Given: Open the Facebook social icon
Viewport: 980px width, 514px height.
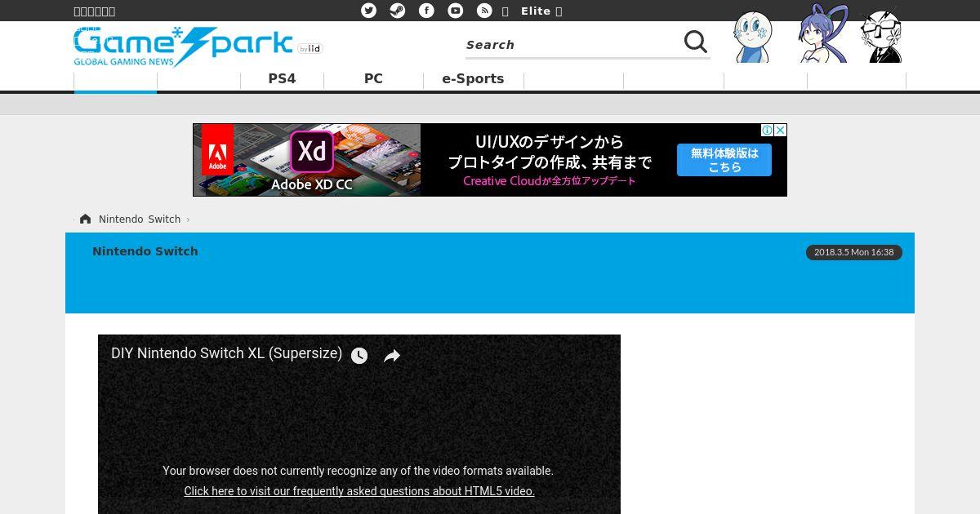Looking at the screenshot, I should click(426, 11).
